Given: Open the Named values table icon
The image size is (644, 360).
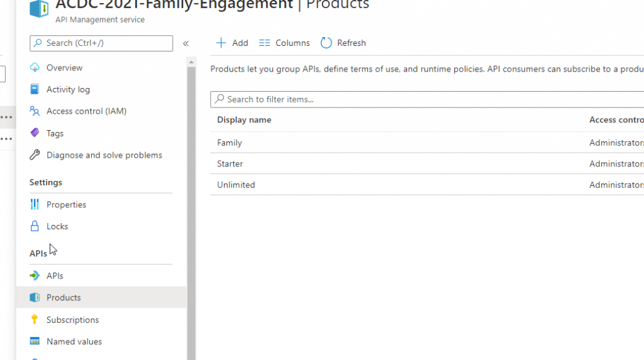Looking at the screenshot, I should tap(35, 341).
